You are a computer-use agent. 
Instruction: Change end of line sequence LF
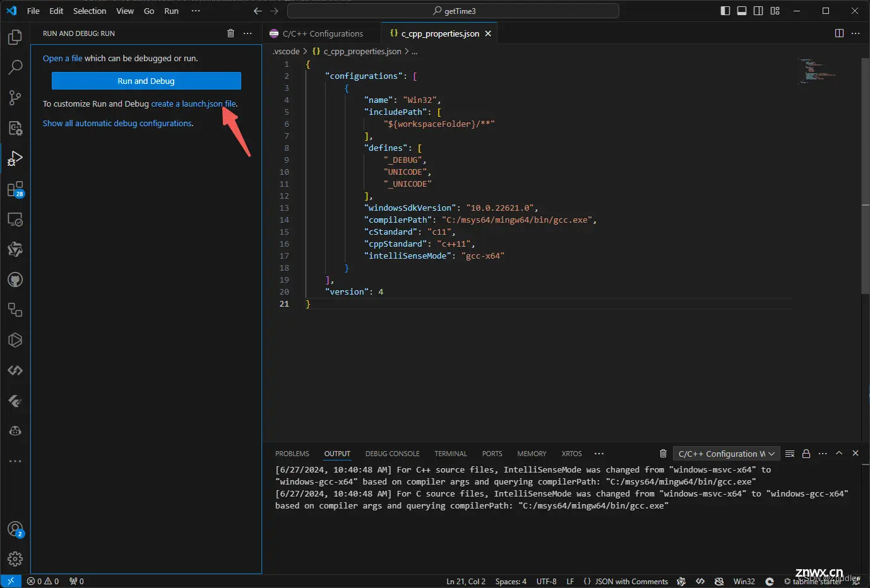pyautogui.click(x=570, y=581)
